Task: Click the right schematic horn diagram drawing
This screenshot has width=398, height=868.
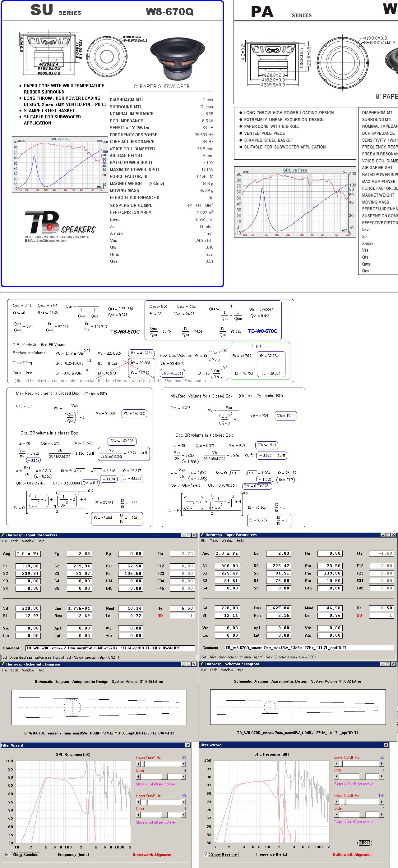Action: (298, 707)
